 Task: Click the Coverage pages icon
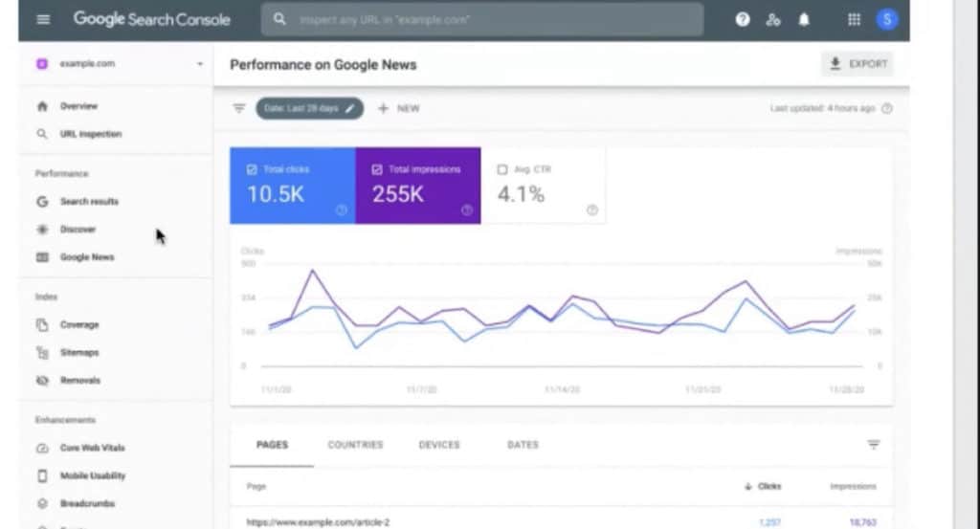pyautogui.click(x=42, y=325)
